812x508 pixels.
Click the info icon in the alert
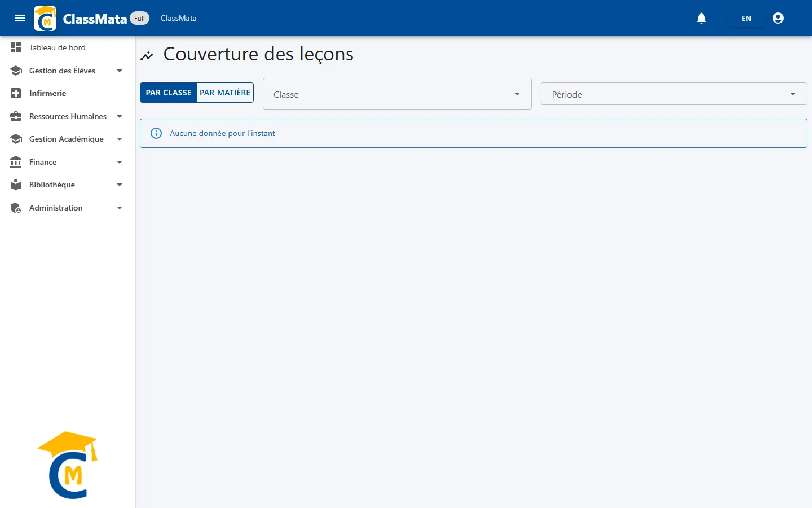pyautogui.click(x=156, y=133)
